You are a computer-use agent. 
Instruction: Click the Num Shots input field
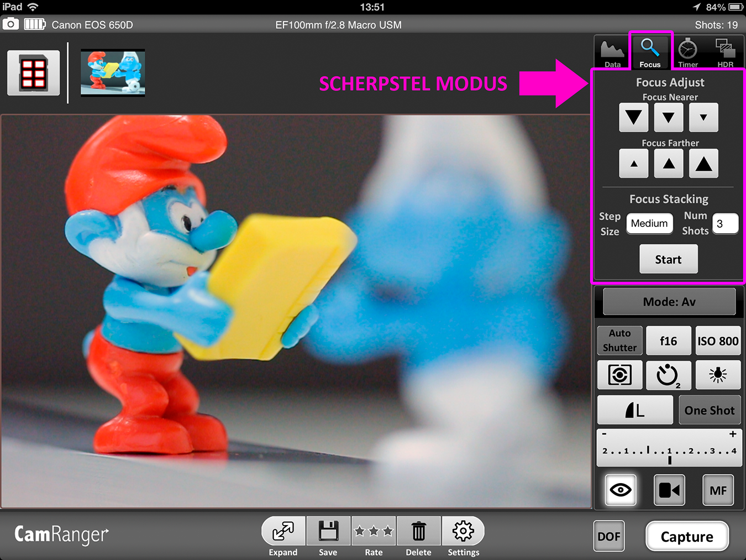725,224
